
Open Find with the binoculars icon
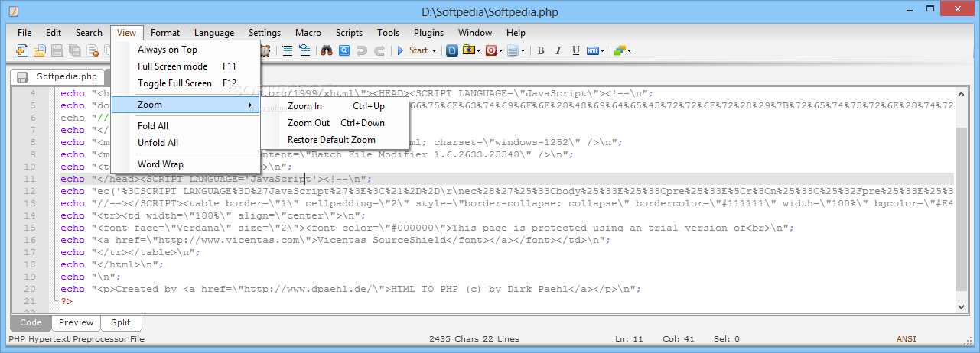click(x=327, y=51)
